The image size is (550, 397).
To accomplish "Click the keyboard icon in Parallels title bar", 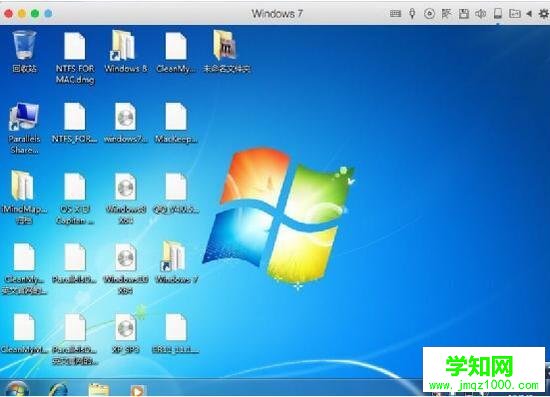I will point(395,14).
